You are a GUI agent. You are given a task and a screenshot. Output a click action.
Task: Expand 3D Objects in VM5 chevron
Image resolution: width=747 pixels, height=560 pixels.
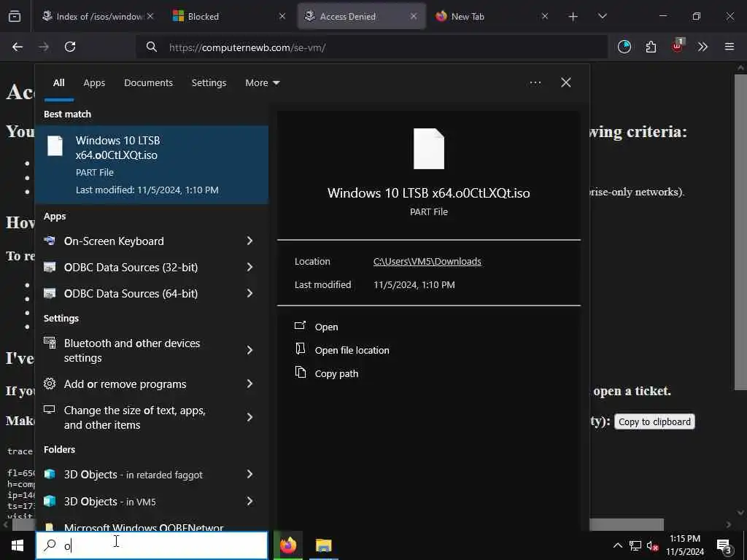point(249,502)
